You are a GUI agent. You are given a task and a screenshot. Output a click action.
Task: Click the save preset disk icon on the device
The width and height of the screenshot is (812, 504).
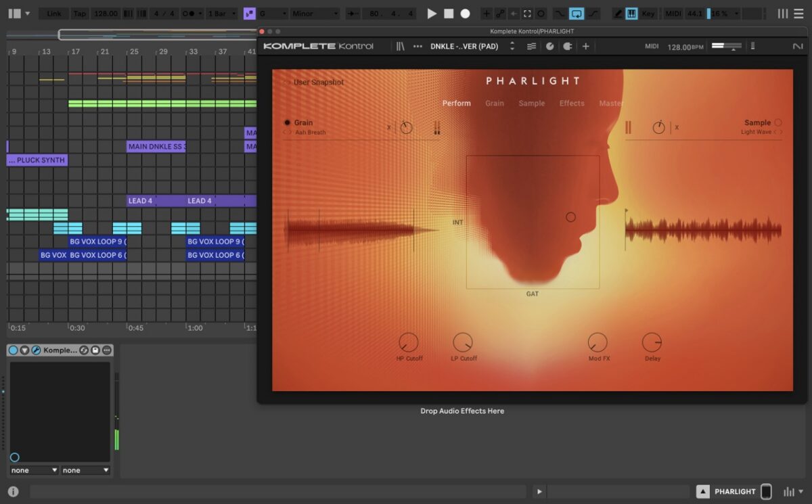coord(95,350)
